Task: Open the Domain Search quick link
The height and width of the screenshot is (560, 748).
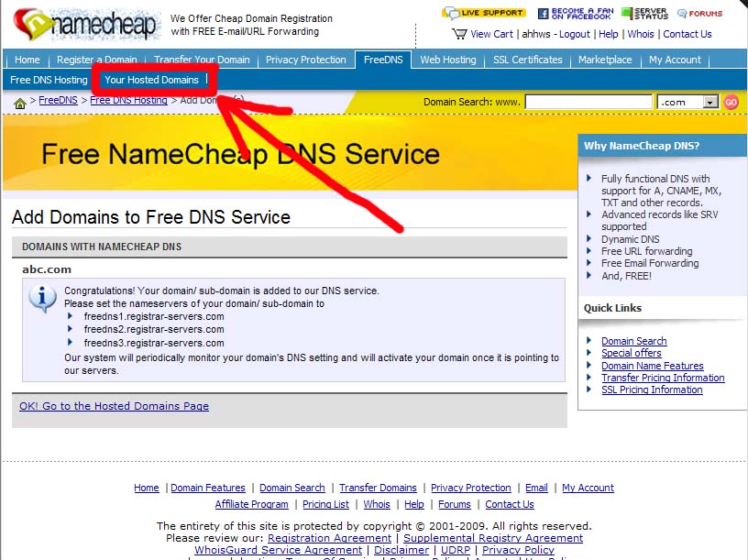Action: click(x=634, y=341)
